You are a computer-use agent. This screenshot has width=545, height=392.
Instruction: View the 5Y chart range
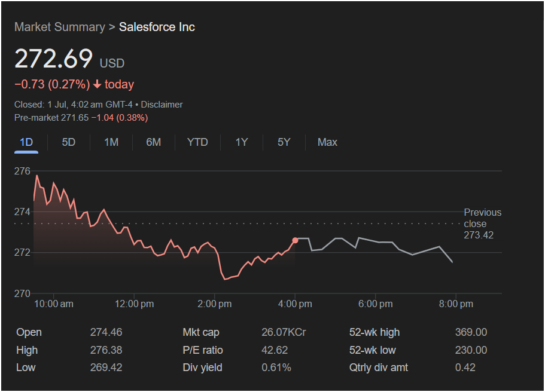284,142
